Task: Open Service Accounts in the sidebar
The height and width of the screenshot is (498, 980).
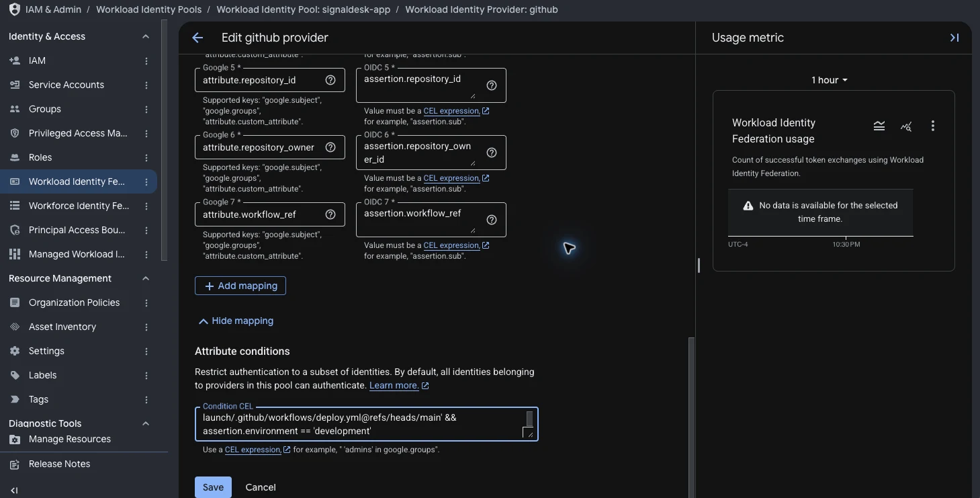Action: [66, 85]
